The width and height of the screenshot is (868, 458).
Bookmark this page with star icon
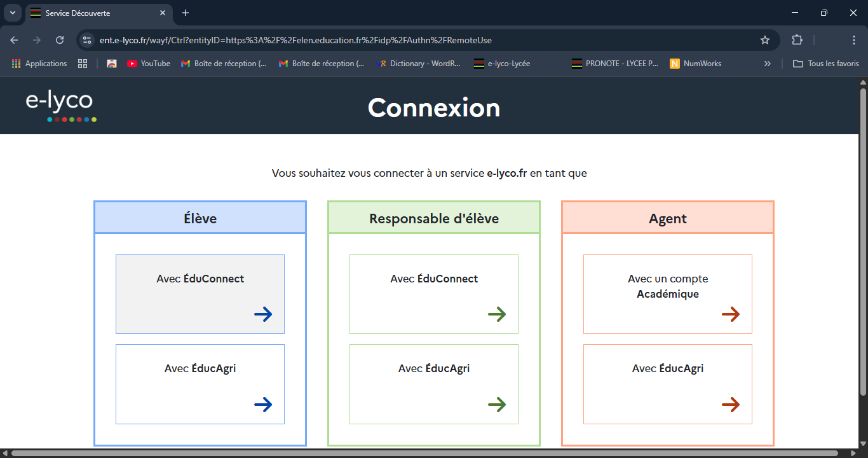click(x=765, y=40)
